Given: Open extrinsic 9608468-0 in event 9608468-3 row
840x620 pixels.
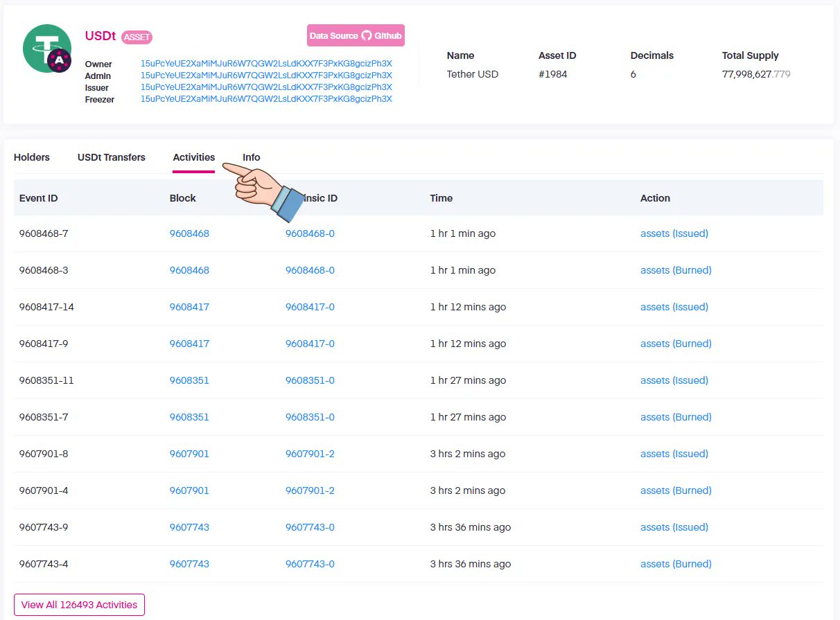Looking at the screenshot, I should (x=310, y=270).
